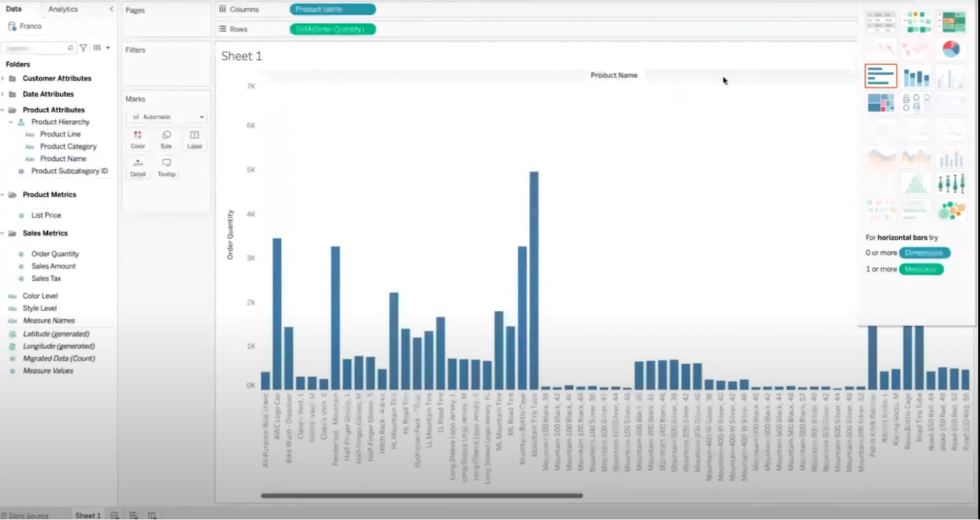This screenshot has height=520, width=980.
Task: Click the New Dashboard icon
Action: (x=133, y=515)
